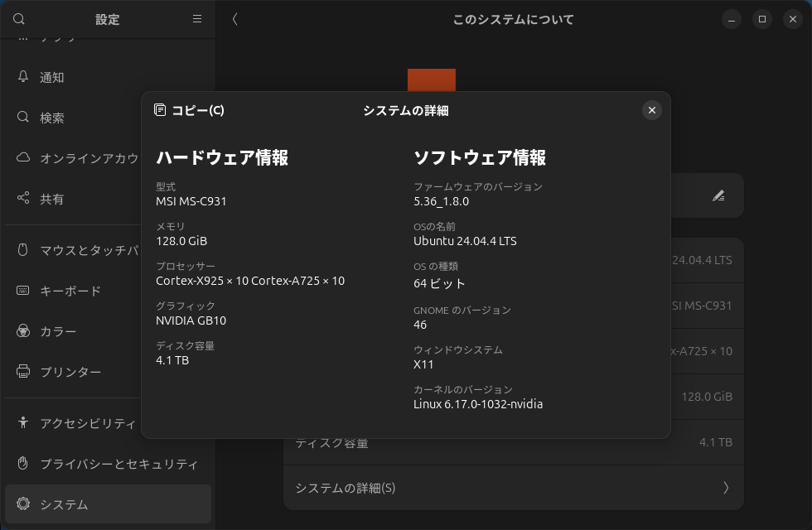Screen dimensions: 812x530
Task: Open the hamburger menu in Settings sidebar
Action: pos(197,18)
